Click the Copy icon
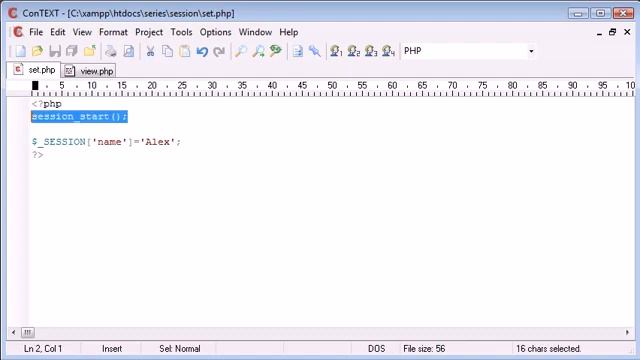Viewport: 640px width, 360px height. coord(167,51)
